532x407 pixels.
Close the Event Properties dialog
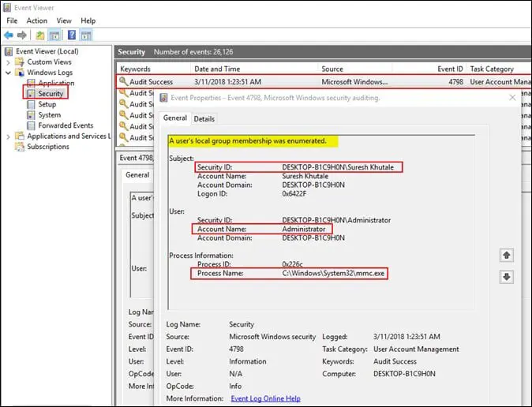[x=512, y=98]
